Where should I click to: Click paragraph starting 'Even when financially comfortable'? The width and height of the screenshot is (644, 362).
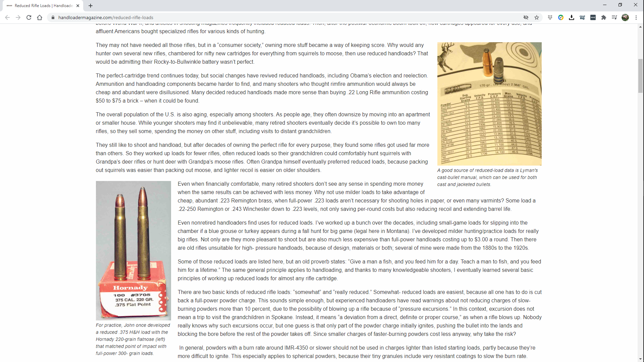tap(357, 196)
